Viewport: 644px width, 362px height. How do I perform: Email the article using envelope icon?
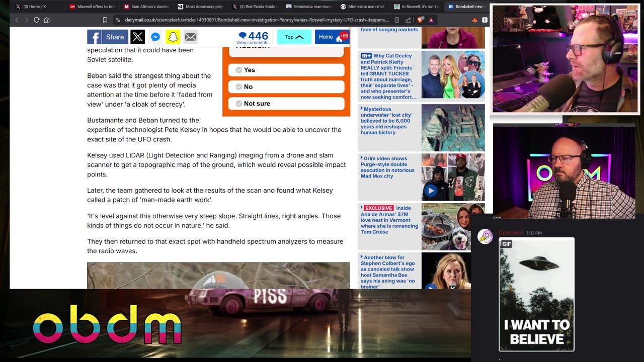click(190, 37)
